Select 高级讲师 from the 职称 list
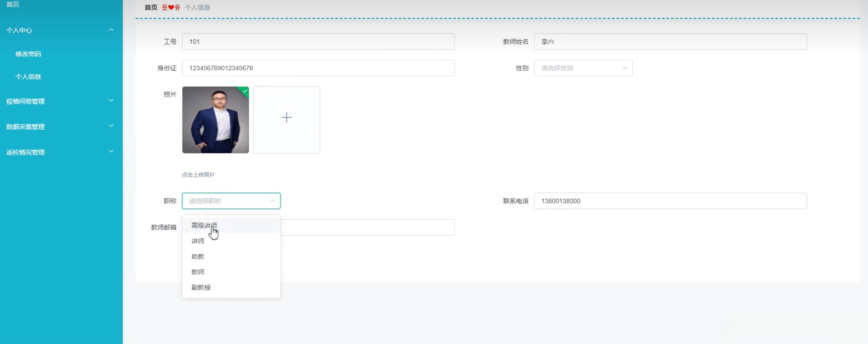Screen dimensions: 868x344 (x=231, y=225)
